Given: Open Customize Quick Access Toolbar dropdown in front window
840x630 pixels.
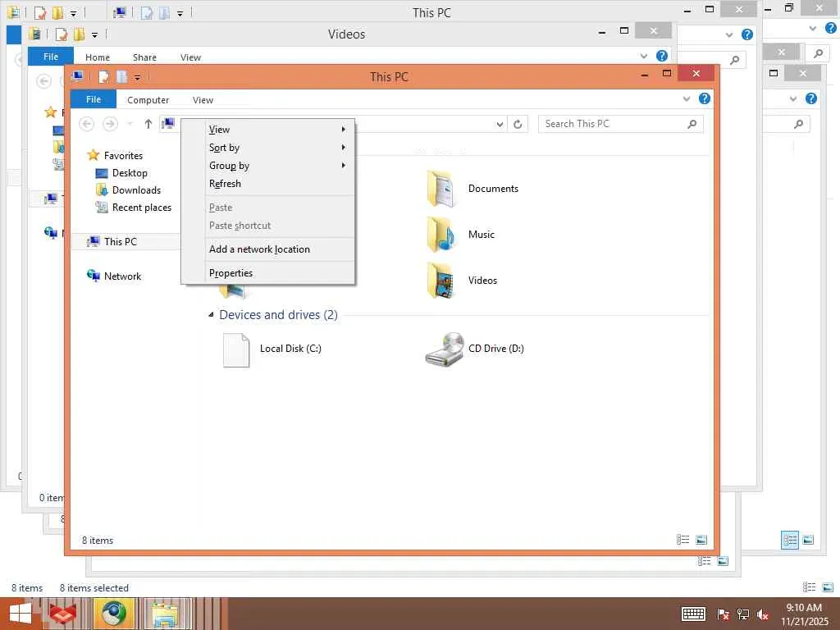Looking at the screenshot, I should pos(138,78).
